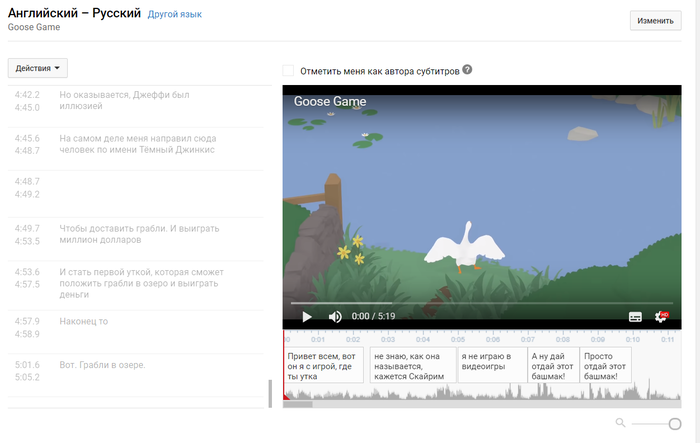Click the help question mark icon

(467, 70)
